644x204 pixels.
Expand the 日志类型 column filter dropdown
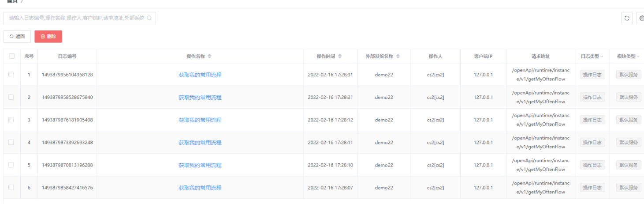[x=602, y=57]
